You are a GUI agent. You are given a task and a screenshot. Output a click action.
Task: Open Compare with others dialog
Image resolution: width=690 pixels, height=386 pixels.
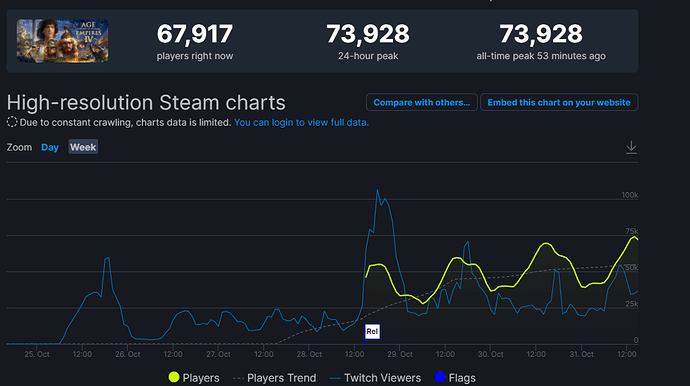[422, 102]
